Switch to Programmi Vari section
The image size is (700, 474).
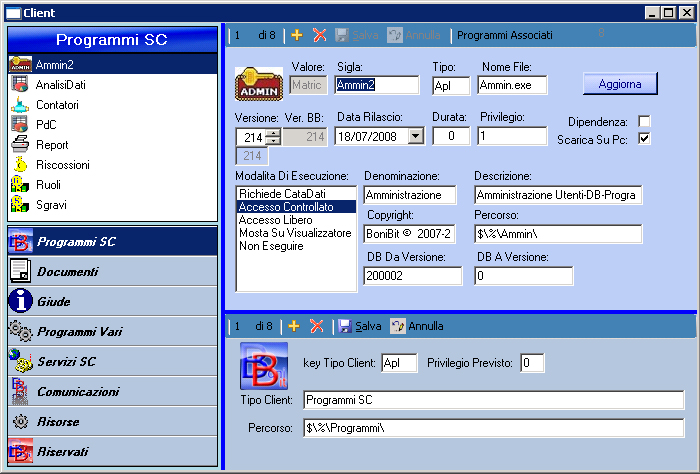112,331
